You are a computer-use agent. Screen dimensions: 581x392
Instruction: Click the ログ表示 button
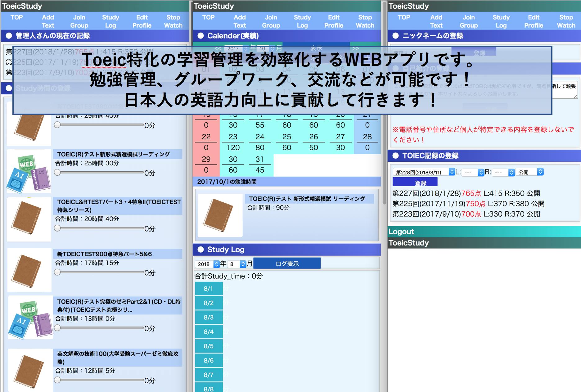pos(287,264)
